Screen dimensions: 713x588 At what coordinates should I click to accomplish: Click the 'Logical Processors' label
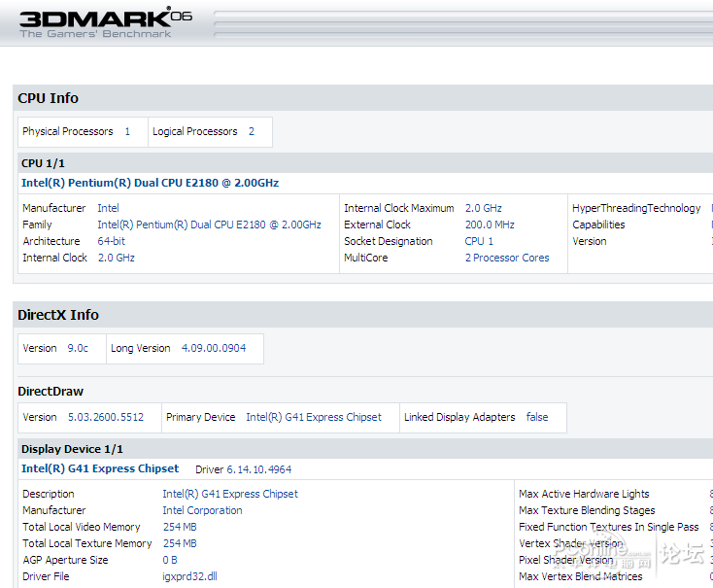click(194, 131)
